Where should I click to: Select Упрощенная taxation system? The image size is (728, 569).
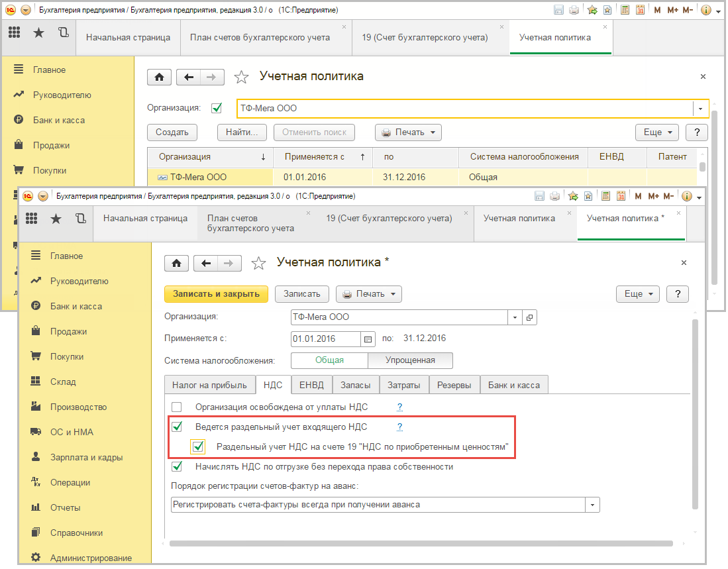pos(410,360)
